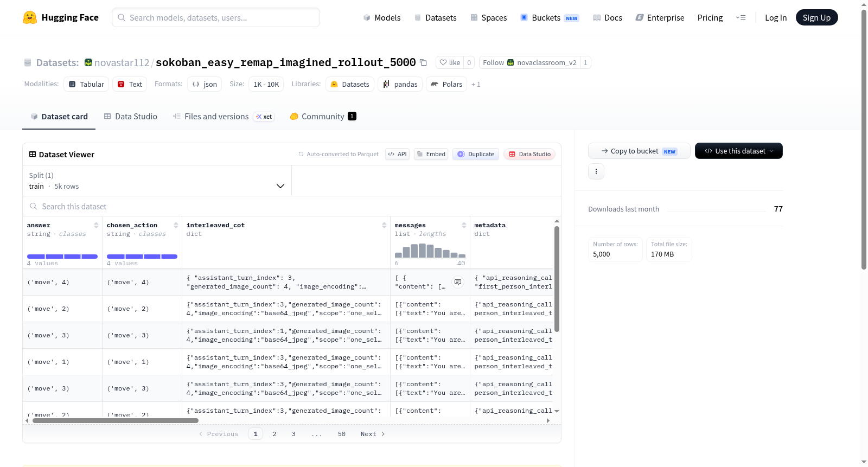Screen dimensions: 868x467
Task: Open the Docs nav item
Action: [x=607, y=18]
